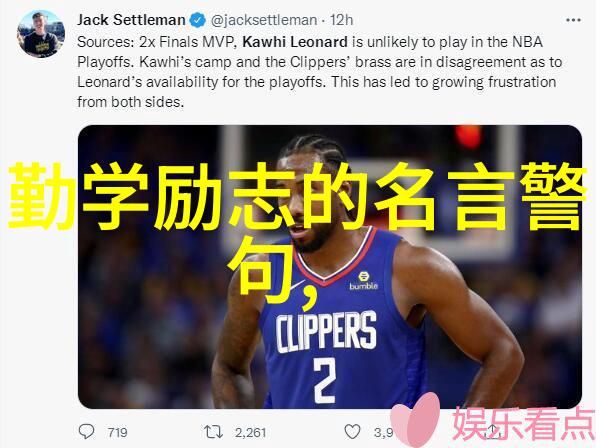Click the blue verified badge
The height and width of the screenshot is (448, 596).
tap(198, 20)
